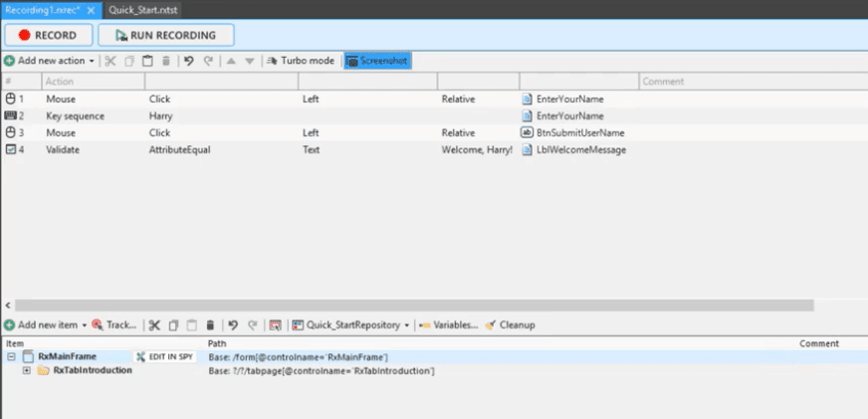Close the Recording1.rxrec tab
Viewport: 868px width, 419px height.
pos(92,9)
